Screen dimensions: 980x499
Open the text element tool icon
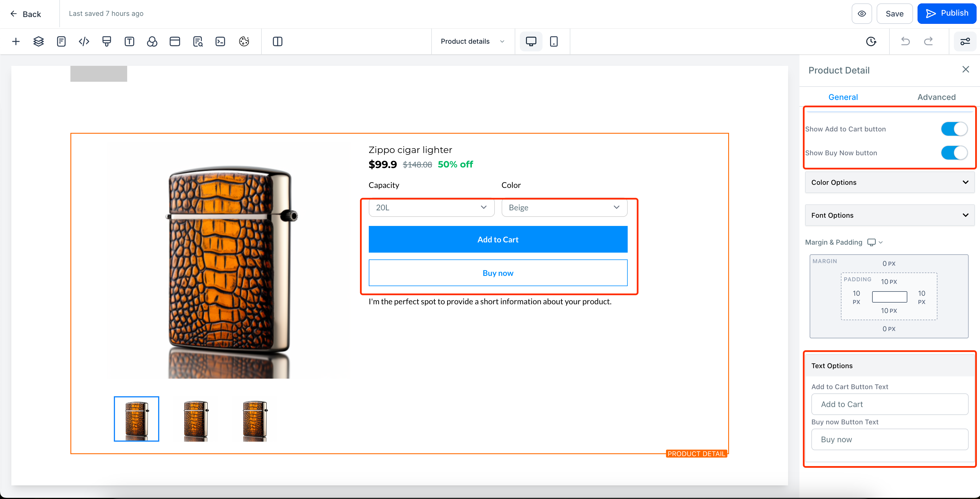click(x=129, y=41)
